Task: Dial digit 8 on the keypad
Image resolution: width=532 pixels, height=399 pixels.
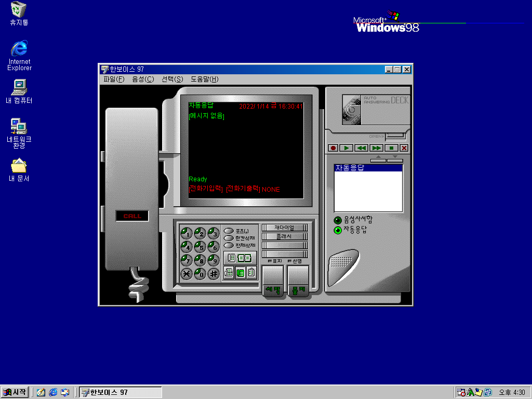Action: pos(200,260)
